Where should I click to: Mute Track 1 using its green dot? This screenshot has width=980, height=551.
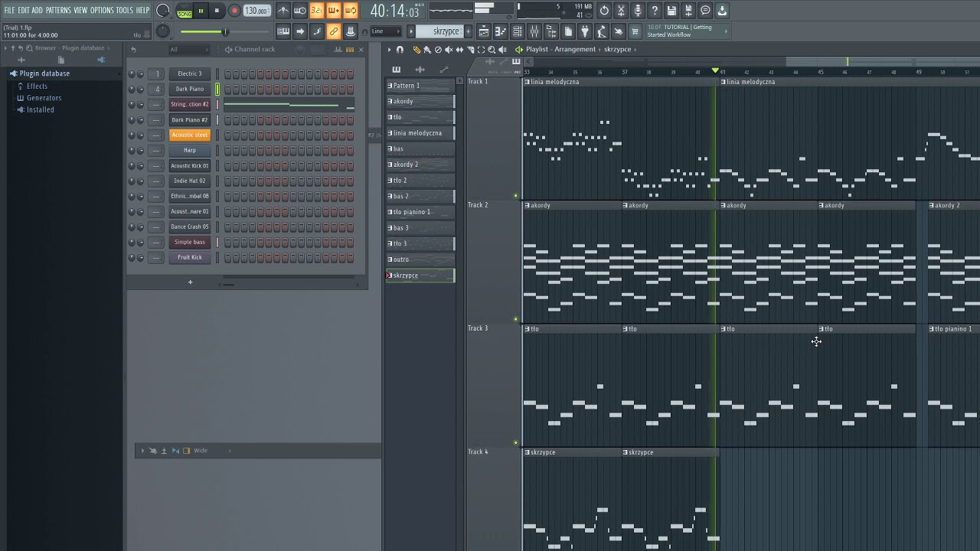pos(515,196)
